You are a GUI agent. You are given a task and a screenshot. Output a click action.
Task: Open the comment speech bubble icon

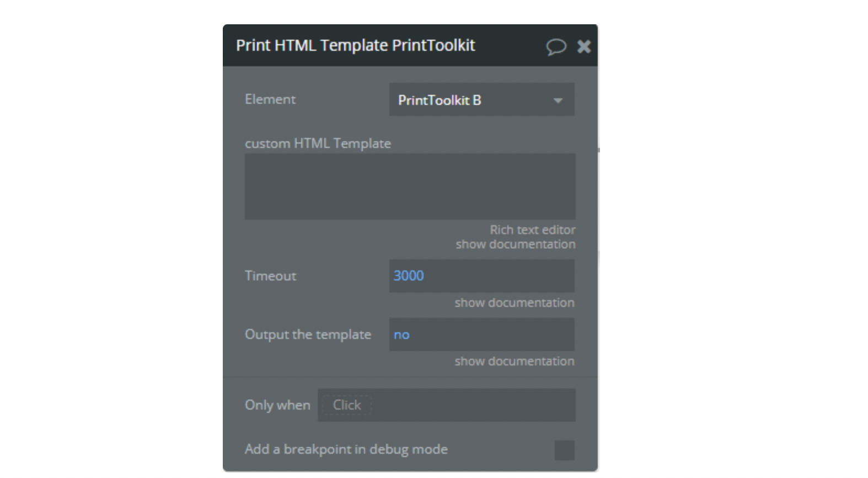click(x=556, y=47)
